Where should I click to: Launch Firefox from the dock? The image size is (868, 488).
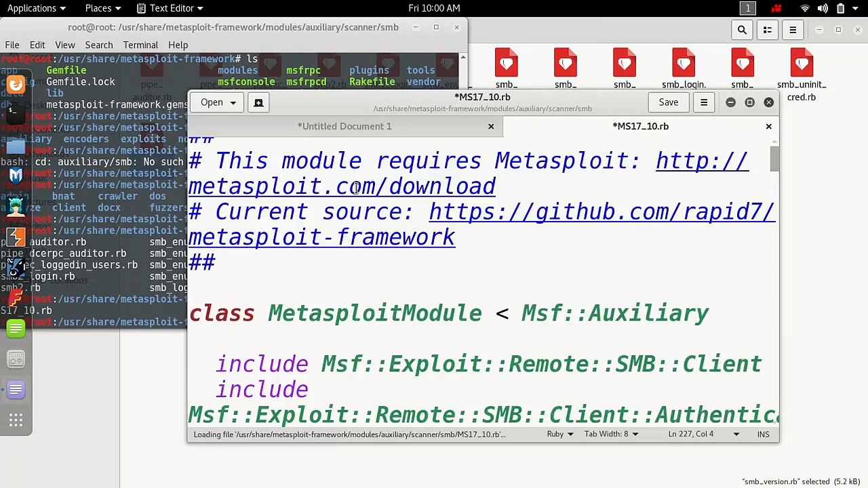pyautogui.click(x=16, y=84)
